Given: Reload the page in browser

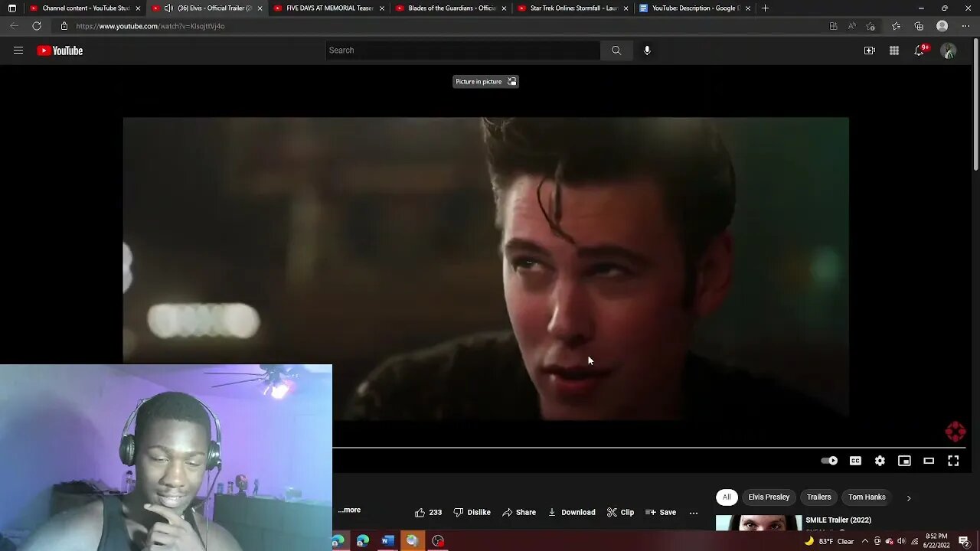Looking at the screenshot, I should (x=37, y=26).
